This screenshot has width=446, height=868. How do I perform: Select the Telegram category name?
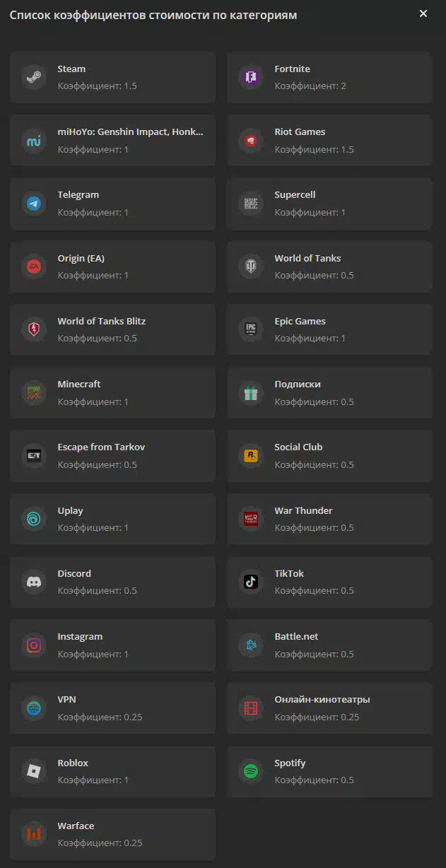coord(78,195)
